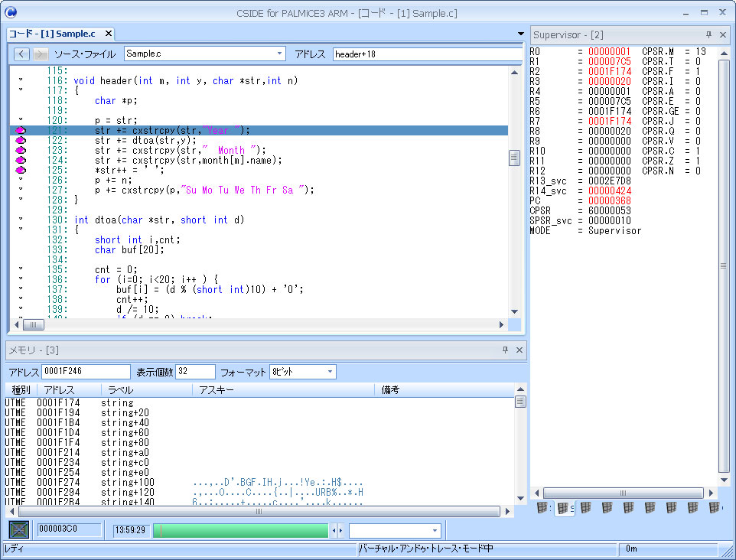
Task: Open the code window tab list arrow
Action: tap(520, 34)
